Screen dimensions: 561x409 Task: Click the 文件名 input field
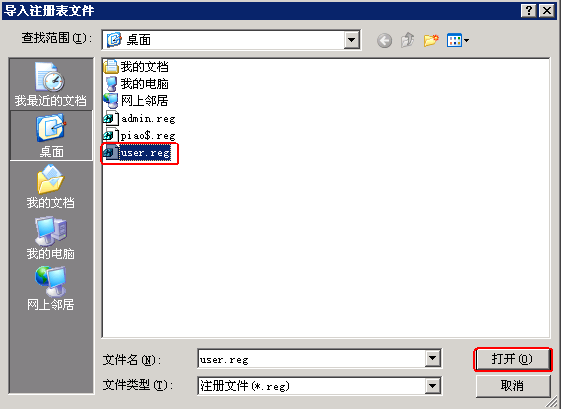click(x=311, y=359)
